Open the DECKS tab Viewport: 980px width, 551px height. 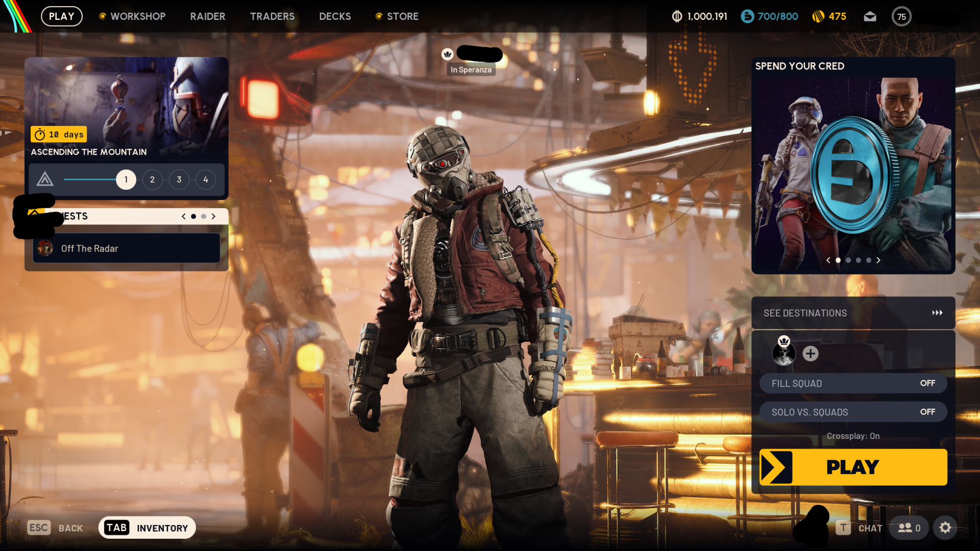click(x=335, y=16)
